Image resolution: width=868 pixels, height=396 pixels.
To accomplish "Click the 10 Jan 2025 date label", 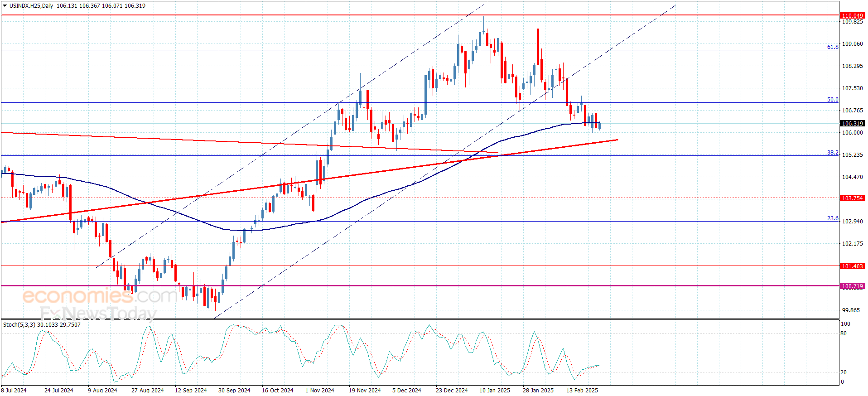I will coord(495,390).
